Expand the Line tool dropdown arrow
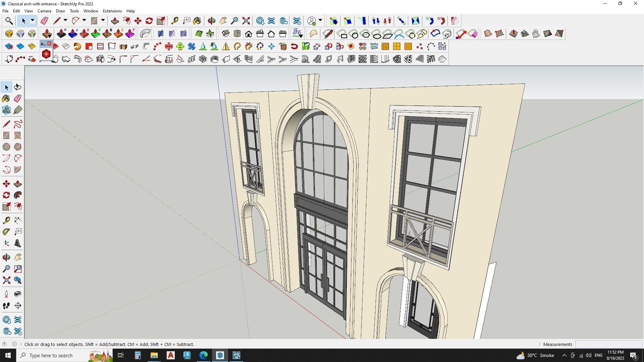This screenshot has width=644, height=362. click(65, 21)
